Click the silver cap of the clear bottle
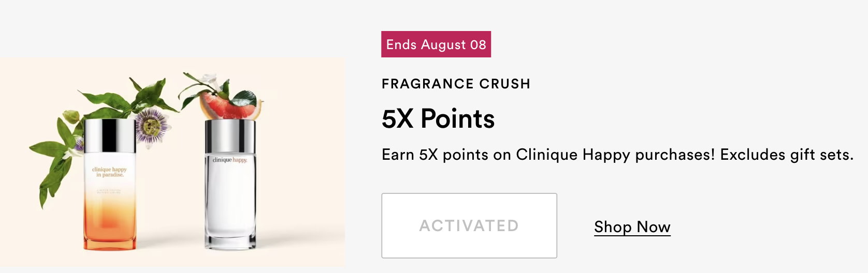This screenshot has height=273, width=868. 230,136
